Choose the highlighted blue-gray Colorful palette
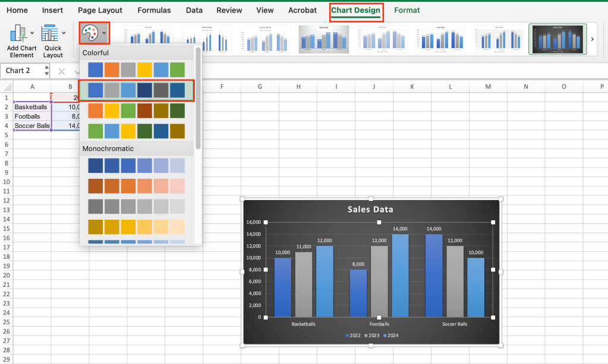Image resolution: width=608 pixels, height=364 pixels. coord(137,90)
